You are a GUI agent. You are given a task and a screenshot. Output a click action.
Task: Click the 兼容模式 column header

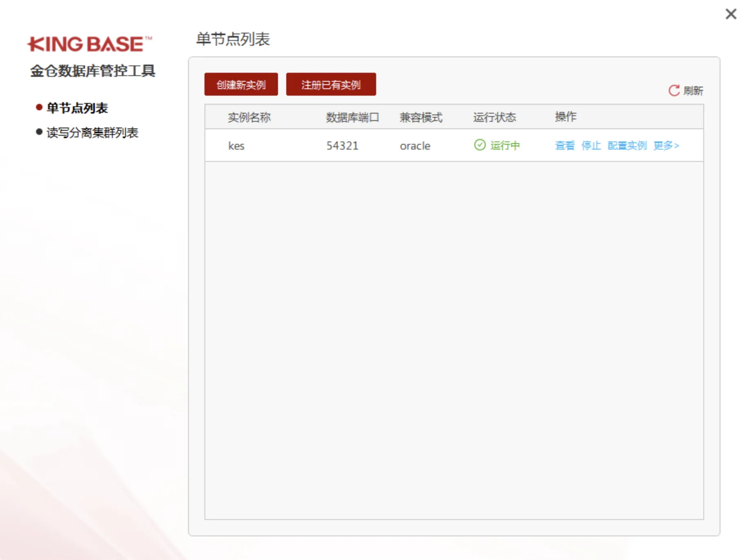tap(422, 116)
